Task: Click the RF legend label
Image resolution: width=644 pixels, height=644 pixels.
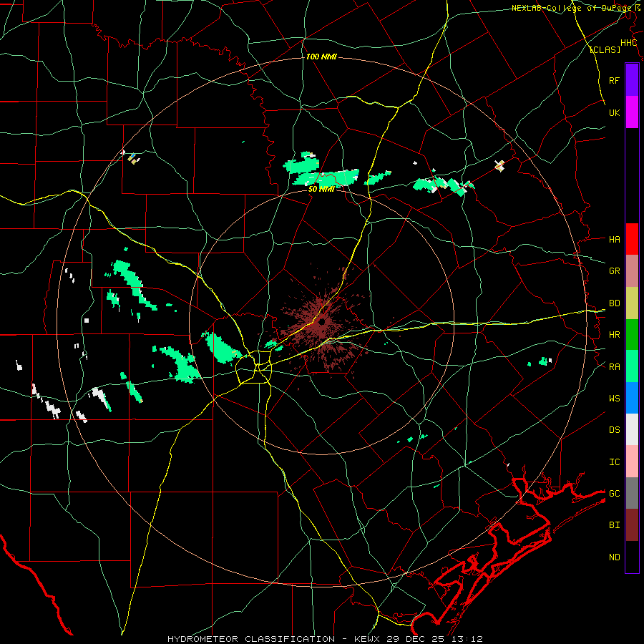Action: point(614,80)
